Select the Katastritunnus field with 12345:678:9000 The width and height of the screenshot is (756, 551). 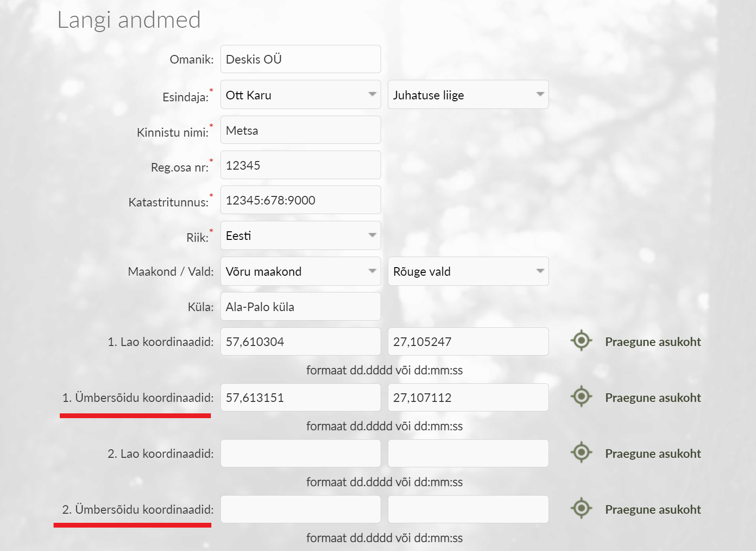tap(301, 200)
